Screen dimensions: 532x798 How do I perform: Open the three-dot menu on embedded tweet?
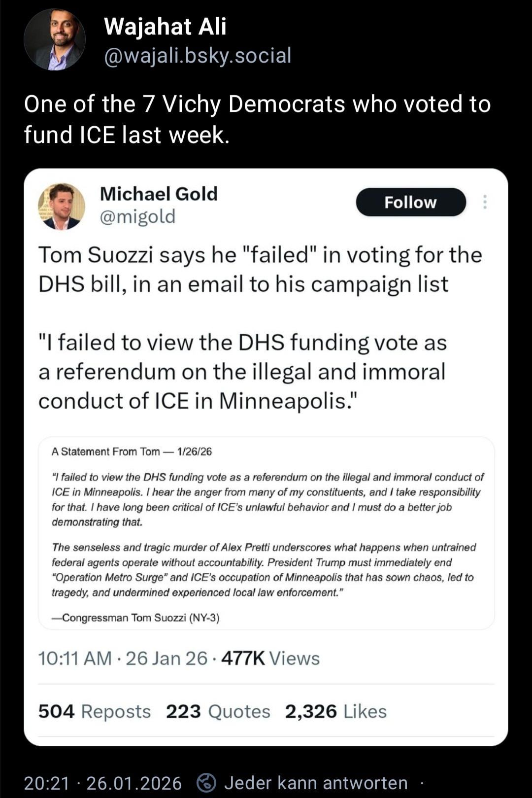pyautogui.click(x=485, y=202)
